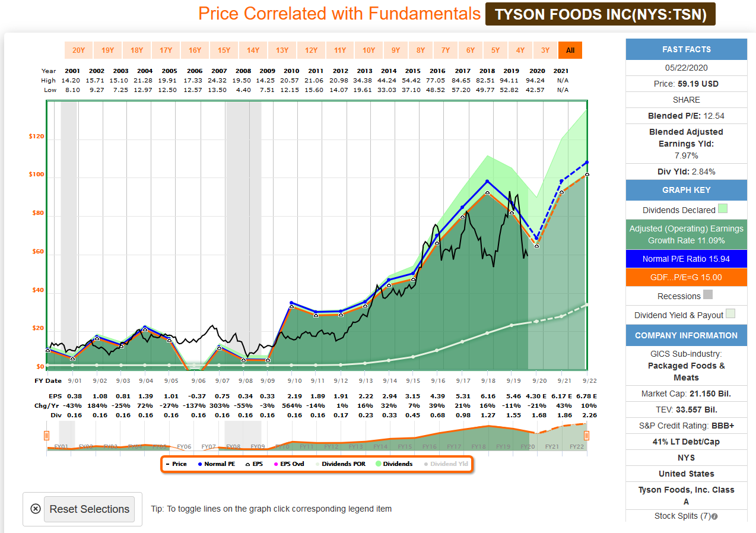Select the 17Y tab

(166, 50)
